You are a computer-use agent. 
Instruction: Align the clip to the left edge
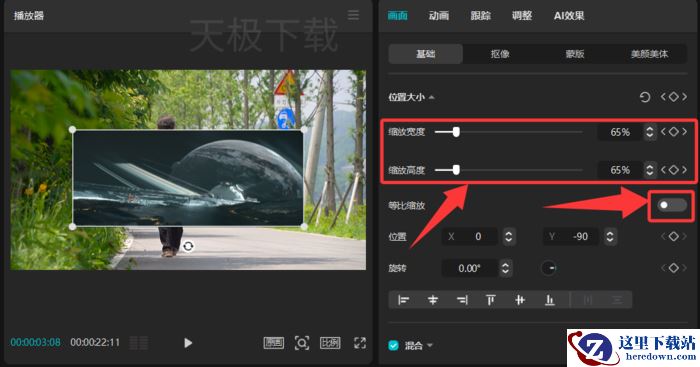404,300
